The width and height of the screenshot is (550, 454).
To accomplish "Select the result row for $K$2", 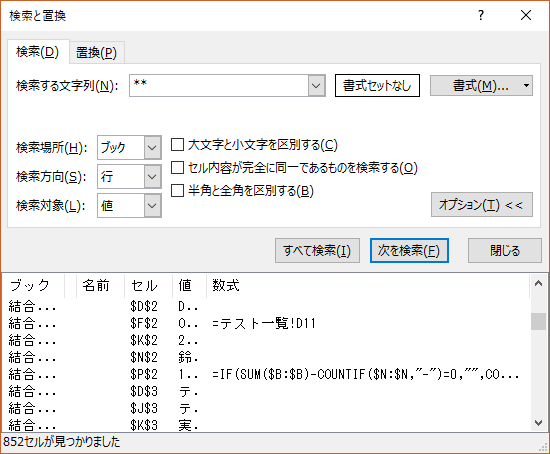I will tap(267, 340).
